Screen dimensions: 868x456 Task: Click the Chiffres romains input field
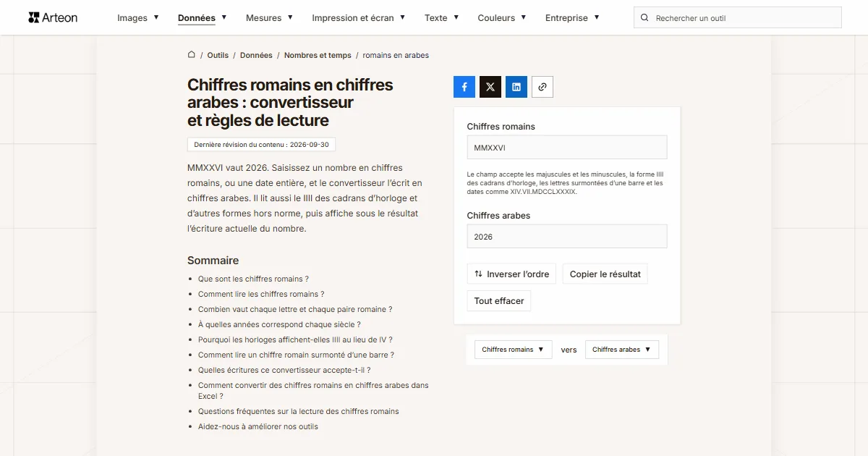(567, 148)
